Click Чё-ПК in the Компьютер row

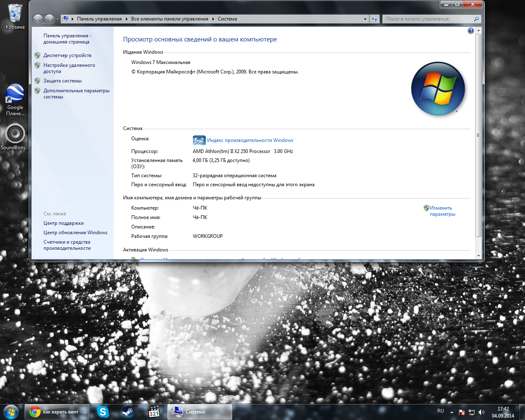coord(200,208)
